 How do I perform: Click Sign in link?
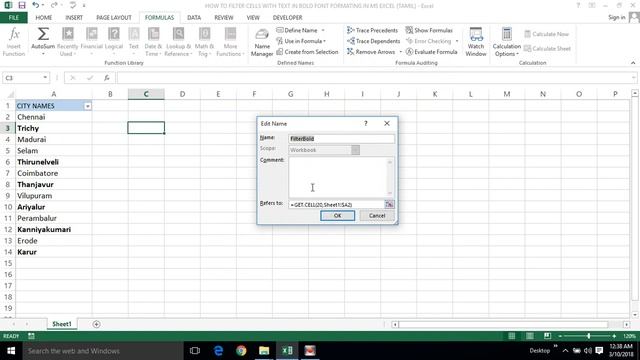[x=616, y=17]
